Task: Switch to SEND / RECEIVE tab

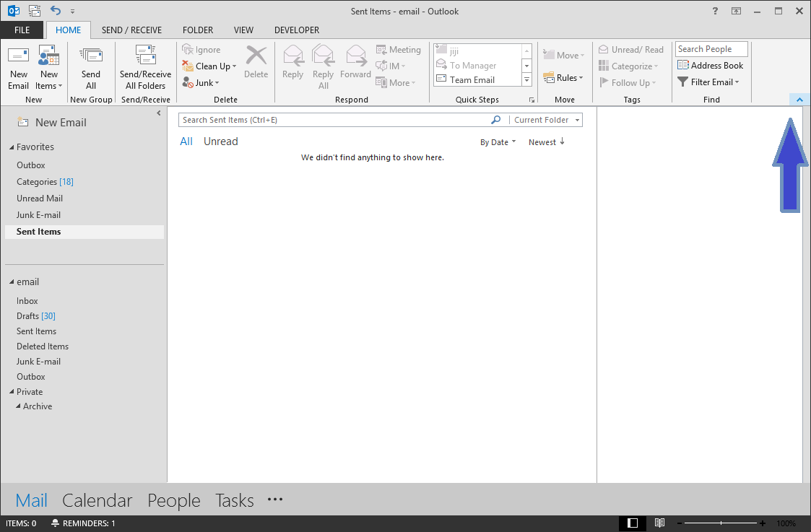Action: click(x=131, y=30)
